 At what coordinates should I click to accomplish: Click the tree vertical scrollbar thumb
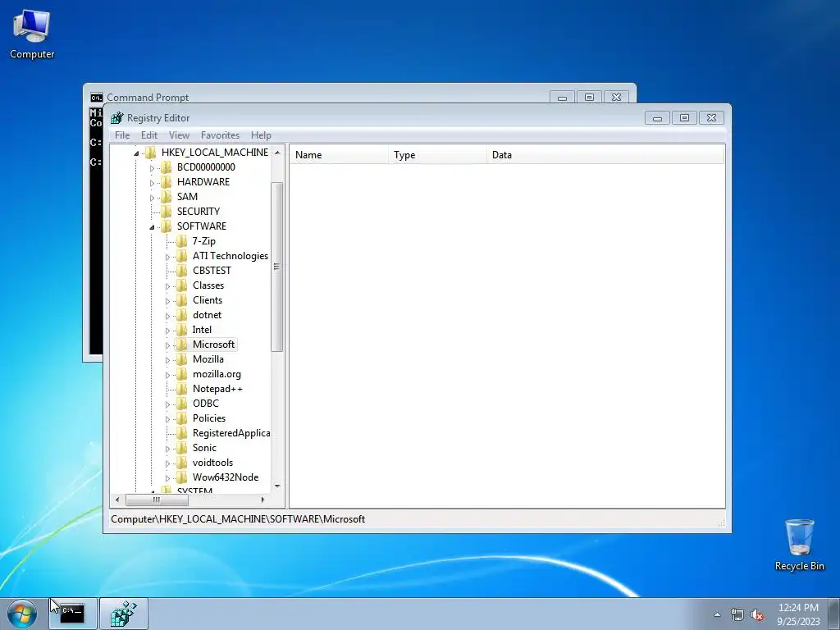(x=277, y=267)
